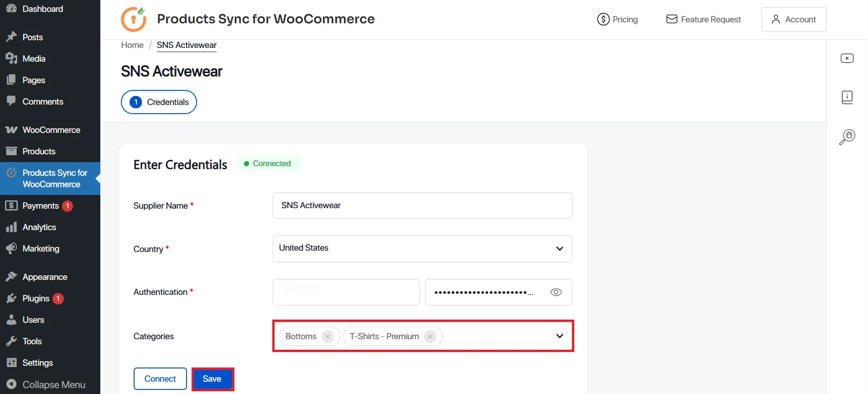Viewport: 868px width, 394px height.
Task: Click the Collapse Menu arrow icon
Action: (x=11, y=384)
